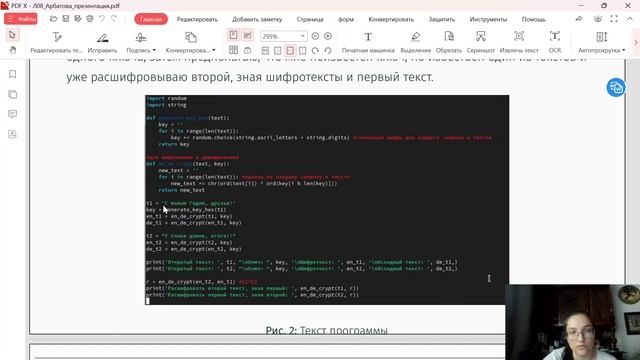Click the icon right of two-page view
Viewport: 640px width, 360px height.
(247, 51)
